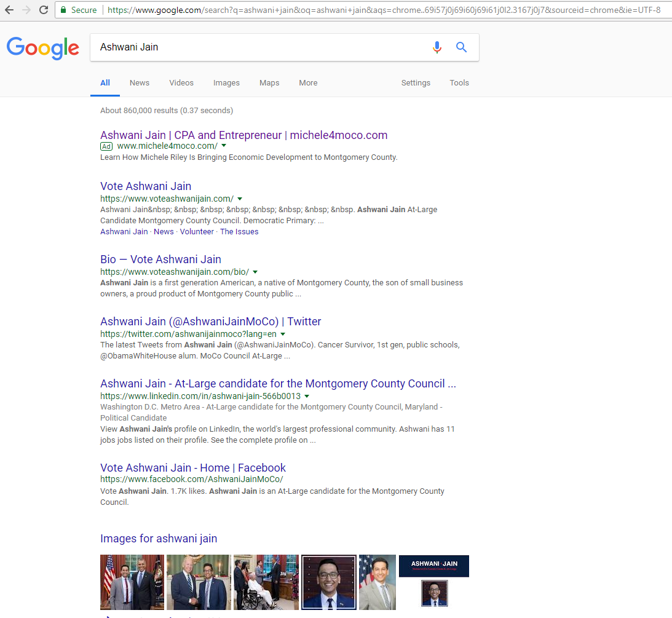
Task: Expand arrow beside the twitter.com URL
Action: 283,335
